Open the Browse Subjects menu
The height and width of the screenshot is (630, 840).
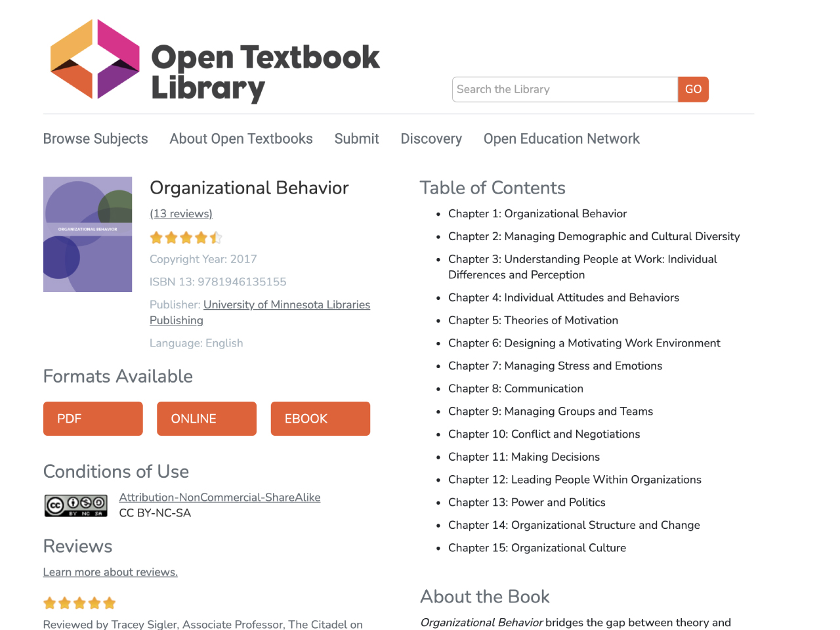point(96,139)
